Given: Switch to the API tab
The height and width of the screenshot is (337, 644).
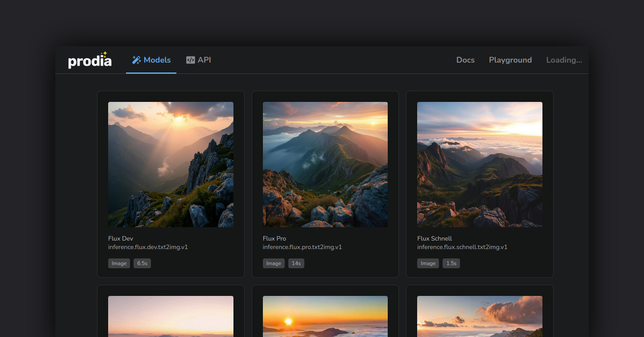Looking at the screenshot, I should click(x=204, y=60).
